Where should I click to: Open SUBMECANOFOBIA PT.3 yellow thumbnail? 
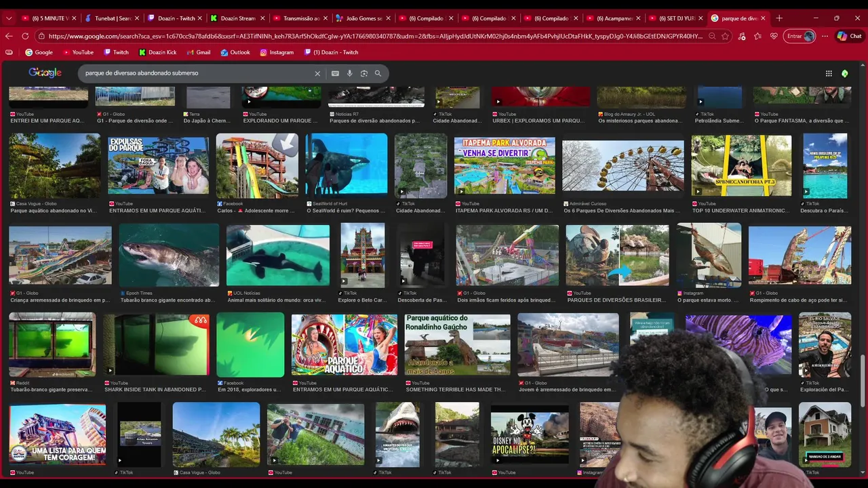click(x=741, y=165)
